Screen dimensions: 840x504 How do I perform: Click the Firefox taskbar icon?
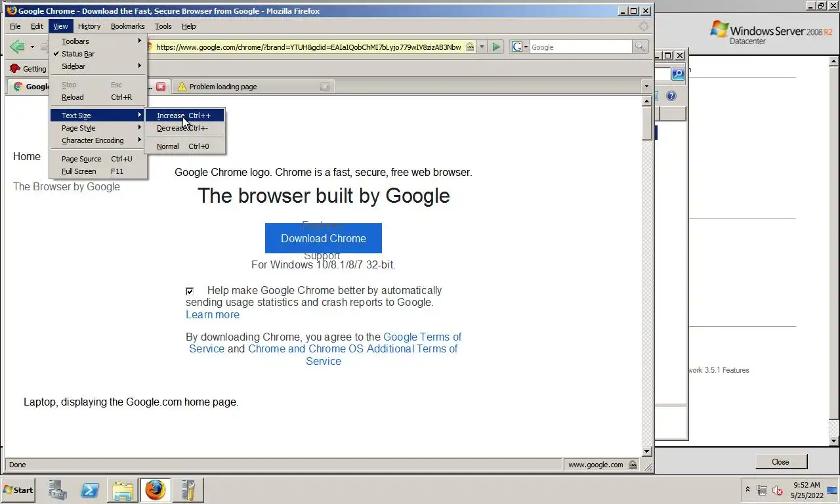point(155,490)
